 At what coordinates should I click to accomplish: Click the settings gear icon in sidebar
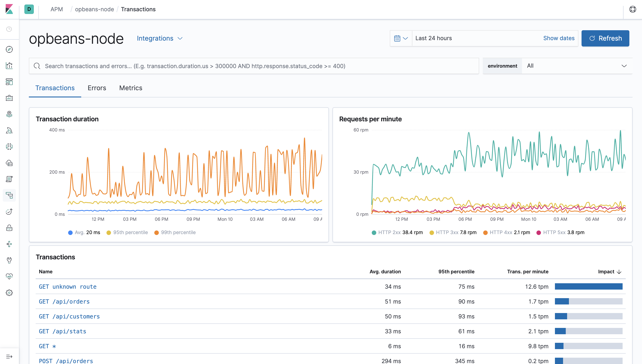point(10,293)
